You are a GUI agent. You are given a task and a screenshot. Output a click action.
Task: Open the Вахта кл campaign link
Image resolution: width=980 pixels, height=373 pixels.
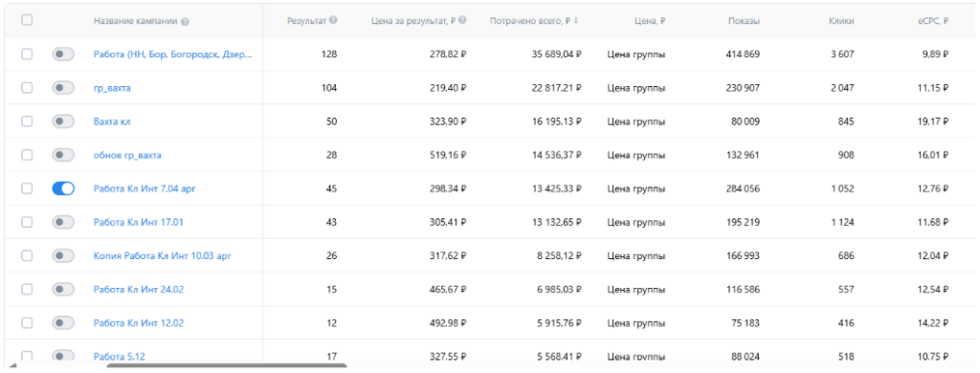(x=112, y=121)
